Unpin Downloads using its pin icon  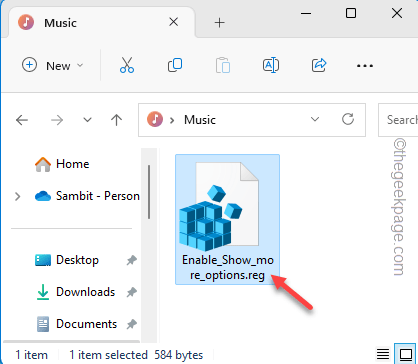pos(131,292)
